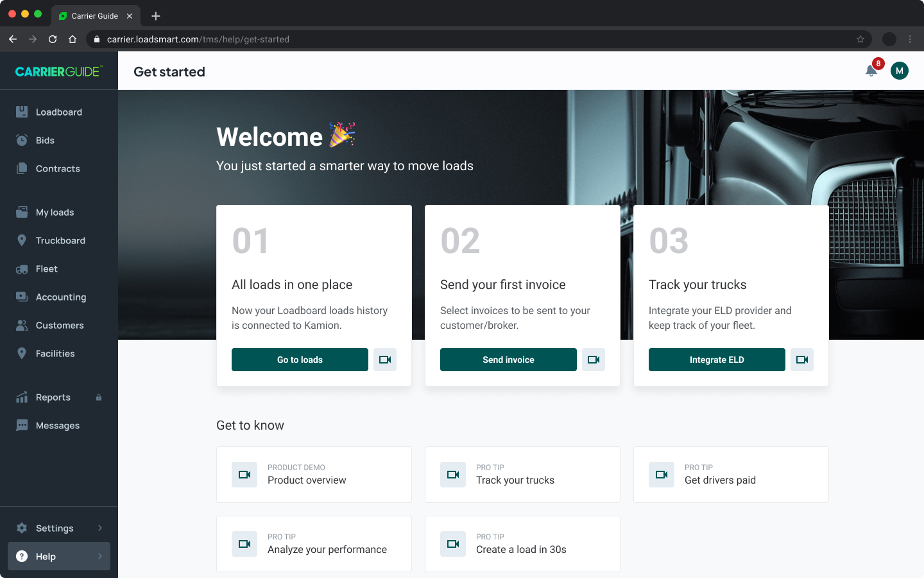Expand the Settings submenu chevron
The image size is (924, 578).
100,528
